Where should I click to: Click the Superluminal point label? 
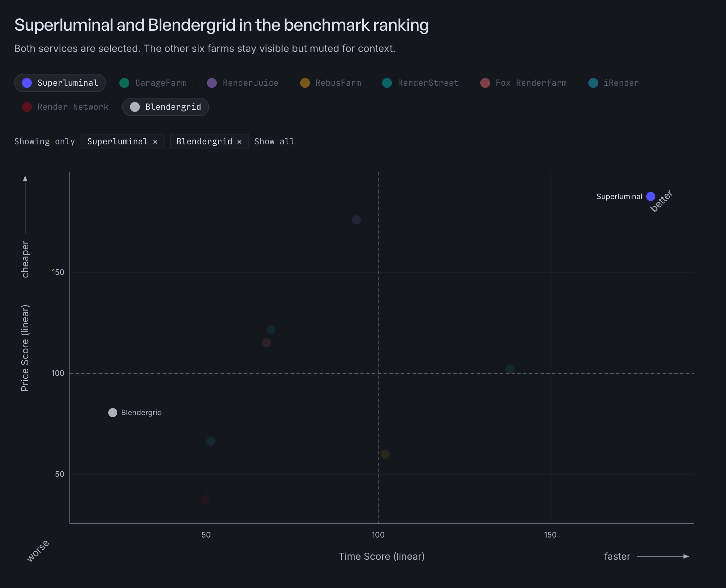[x=619, y=197]
